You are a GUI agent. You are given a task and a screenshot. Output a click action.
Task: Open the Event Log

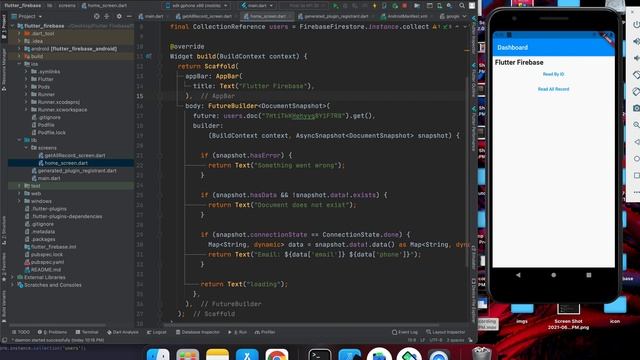pyautogui.click(x=405, y=332)
